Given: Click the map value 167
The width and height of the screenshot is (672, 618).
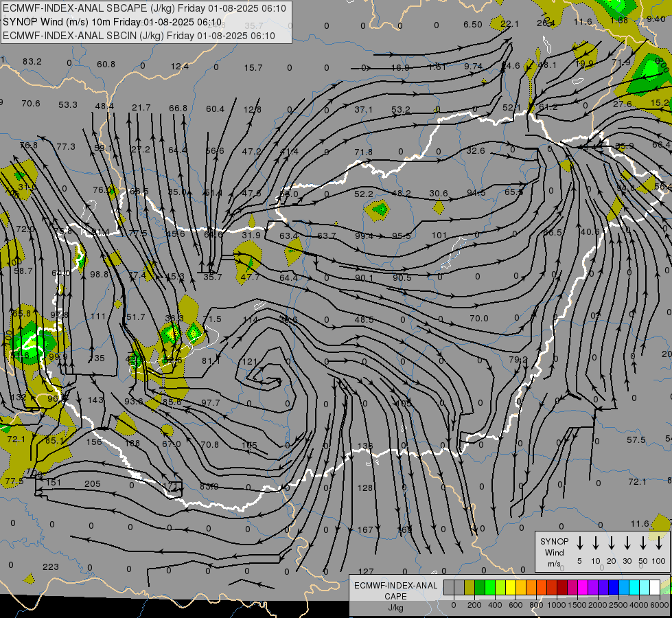Looking at the screenshot, I should pyautogui.click(x=365, y=529).
